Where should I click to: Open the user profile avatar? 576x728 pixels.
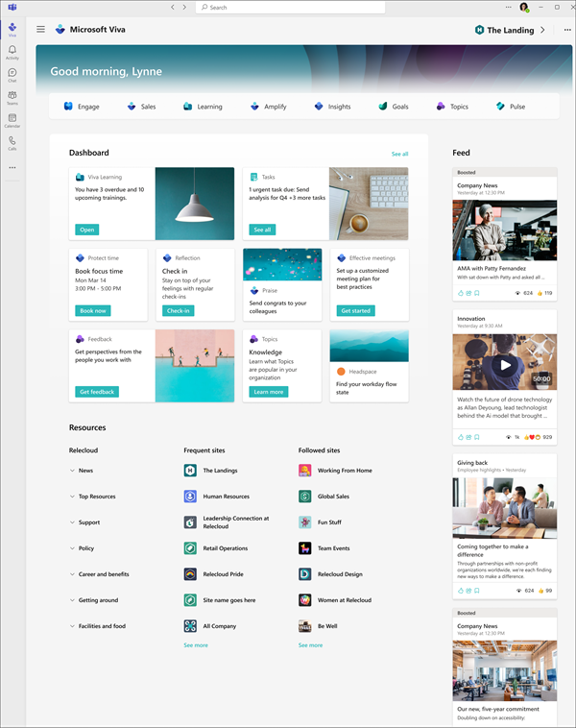point(524,7)
